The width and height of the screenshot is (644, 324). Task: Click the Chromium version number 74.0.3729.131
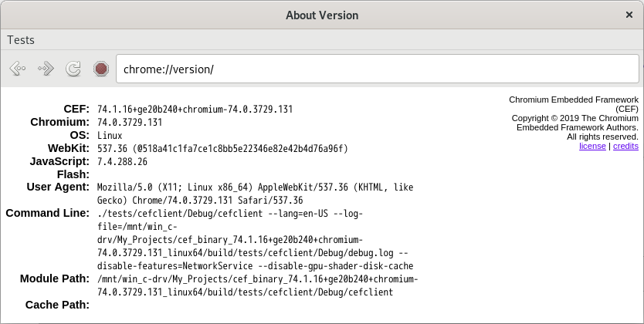coord(130,122)
